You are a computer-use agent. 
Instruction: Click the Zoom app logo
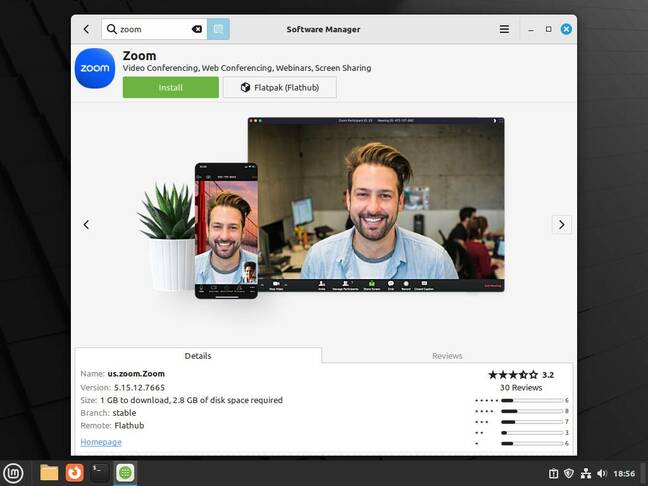coord(95,68)
